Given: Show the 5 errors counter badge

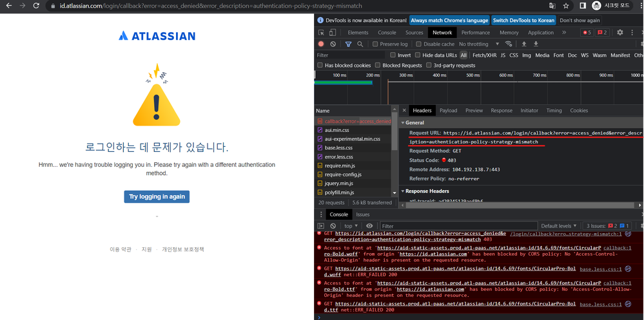Looking at the screenshot, I should (x=586, y=32).
